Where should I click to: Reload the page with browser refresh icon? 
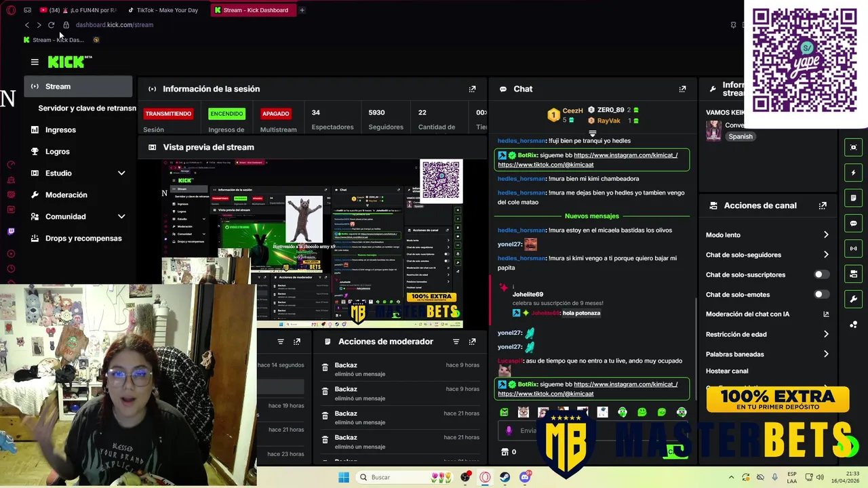tap(51, 25)
